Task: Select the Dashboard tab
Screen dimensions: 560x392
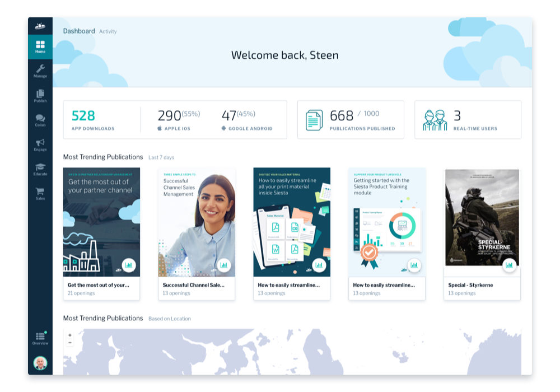Action: pyautogui.click(x=79, y=31)
